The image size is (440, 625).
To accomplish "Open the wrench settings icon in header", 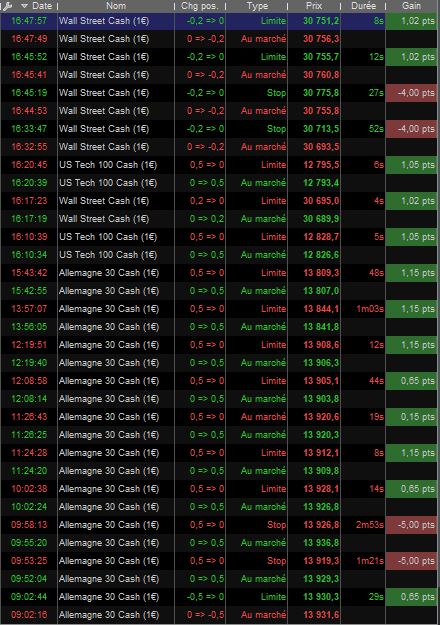I will pos(7,6).
